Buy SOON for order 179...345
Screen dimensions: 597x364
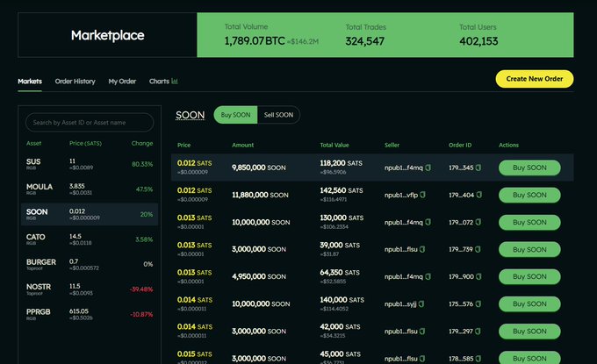(x=529, y=168)
